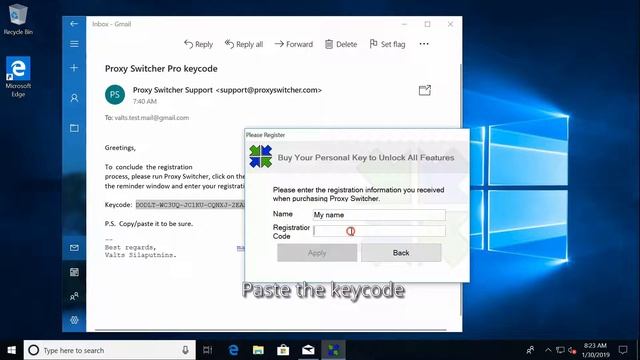The width and height of the screenshot is (640, 360).
Task: Click the Back button in register dialog
Action: click(401, 253)
